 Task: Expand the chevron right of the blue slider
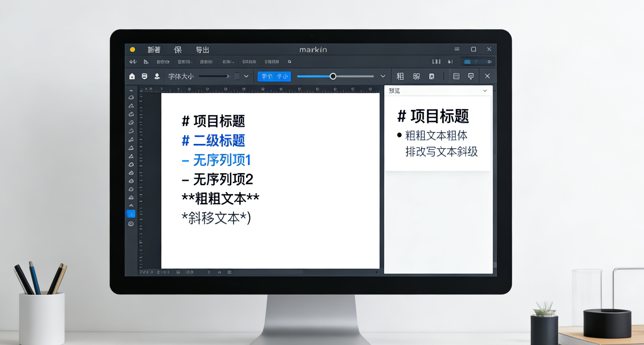[x=383, y=76]
